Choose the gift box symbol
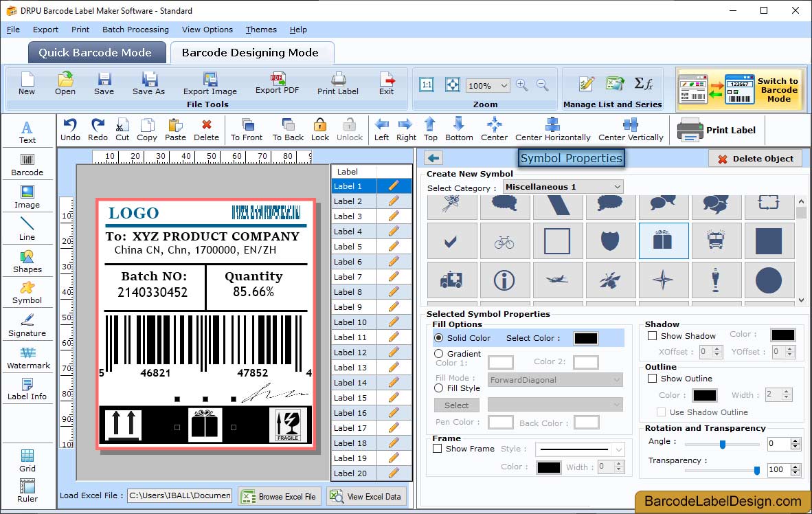Screen dimensions: 812x514 [664, 241]
